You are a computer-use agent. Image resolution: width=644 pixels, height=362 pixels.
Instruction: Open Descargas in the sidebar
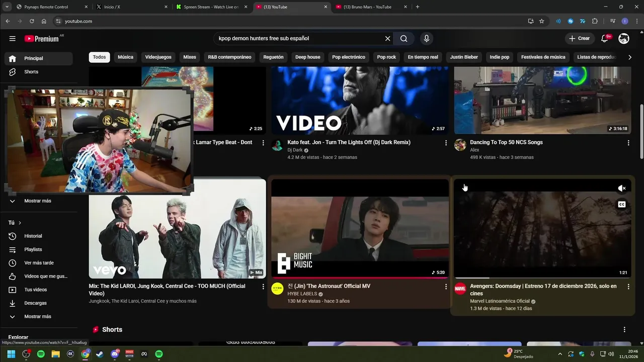pos(39,303)
